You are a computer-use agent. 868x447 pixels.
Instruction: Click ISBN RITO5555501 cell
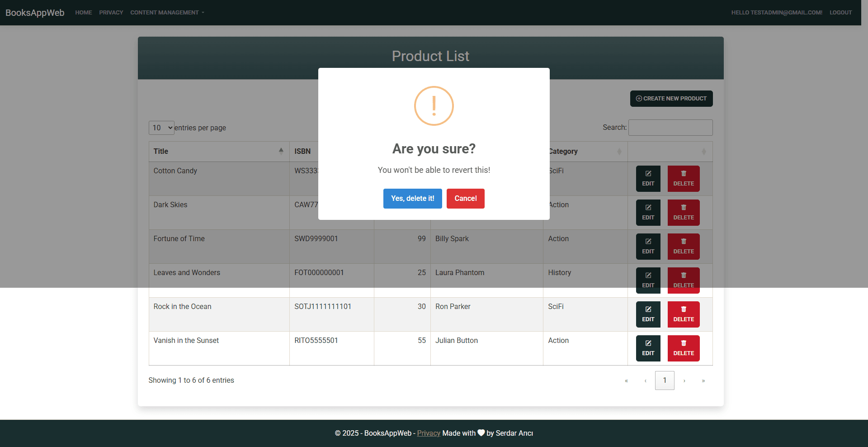(x=331, y=348)
